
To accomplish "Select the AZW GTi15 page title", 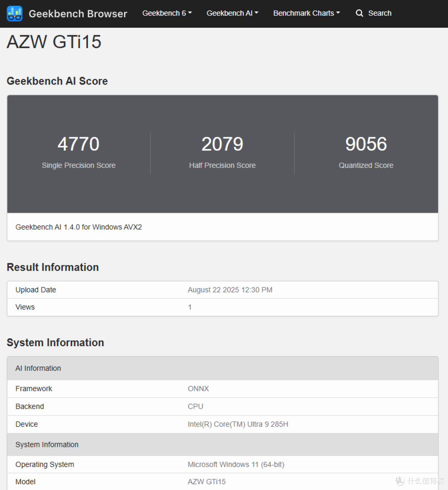I will coord(54,41).
